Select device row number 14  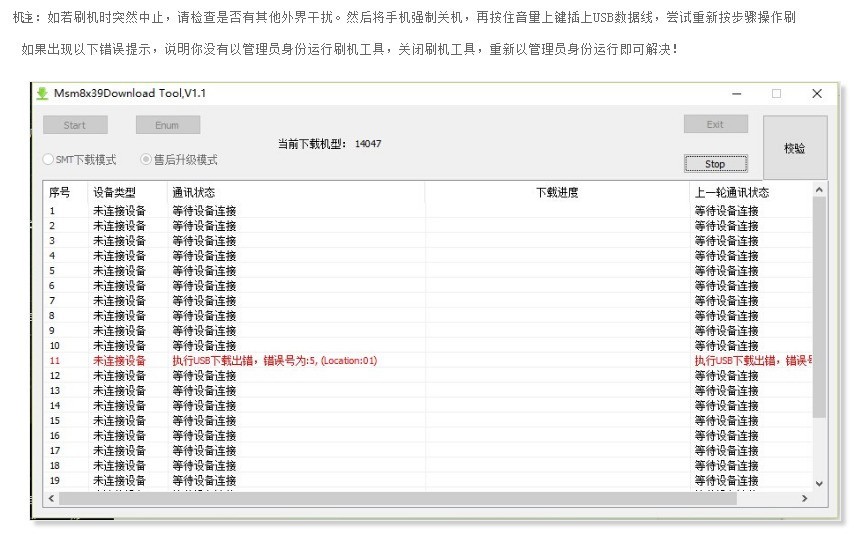(x=428, y=406)
